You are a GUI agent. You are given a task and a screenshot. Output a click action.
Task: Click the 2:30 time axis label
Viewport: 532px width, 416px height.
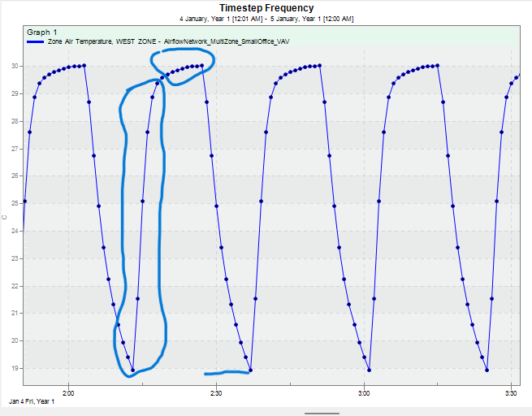tap(216, 393)
